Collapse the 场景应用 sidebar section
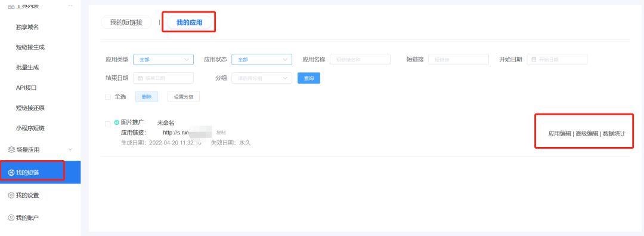This screenshot has height=236, width=644. pos(70,149)
